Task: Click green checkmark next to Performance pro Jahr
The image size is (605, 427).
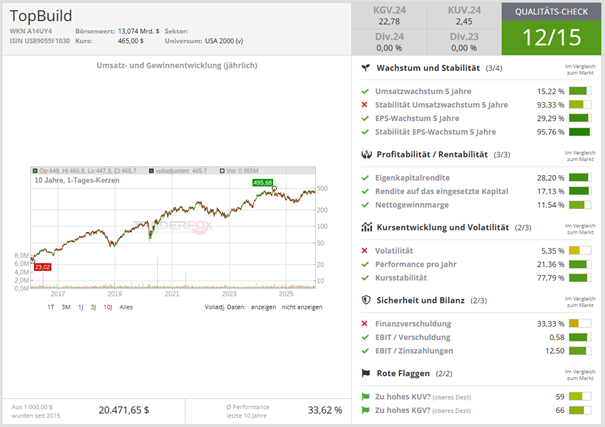Action: (x=365, y=264)
